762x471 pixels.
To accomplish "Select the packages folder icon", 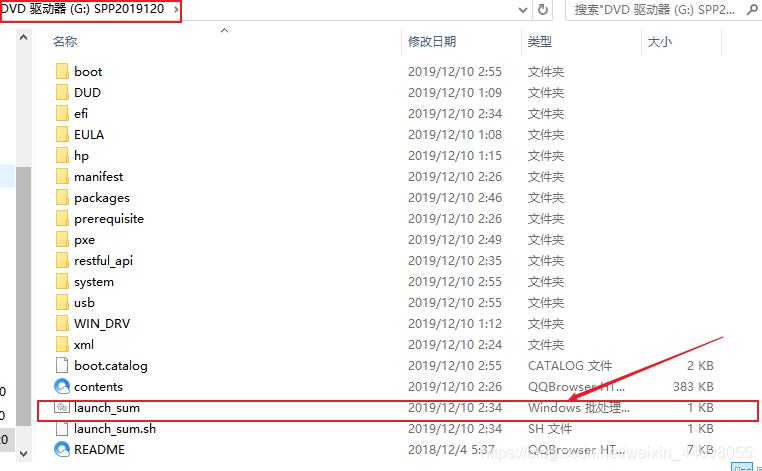I will 62,197.
